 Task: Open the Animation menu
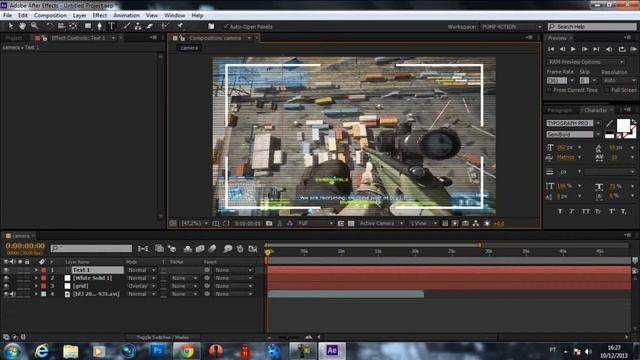(x=126, y=16)
